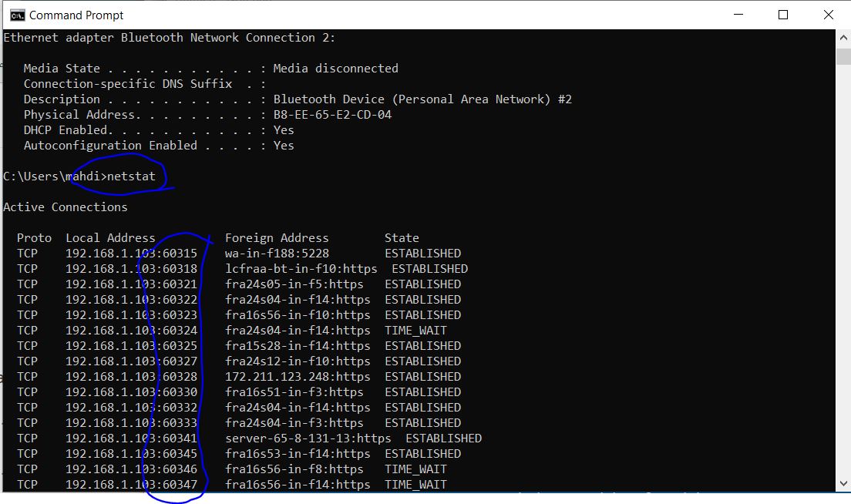Click the Local Address column header
The width and height of the screenshot is (851, 504).
110,238
